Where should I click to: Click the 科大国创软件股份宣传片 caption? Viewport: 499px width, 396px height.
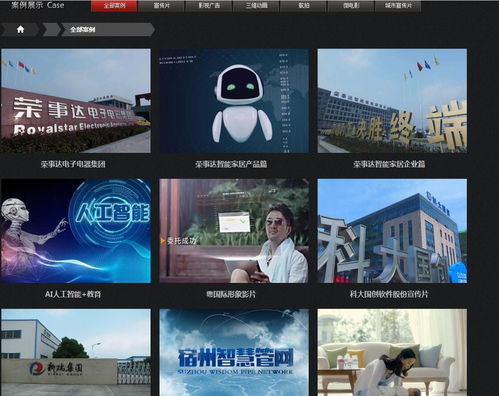pos(389,294)
